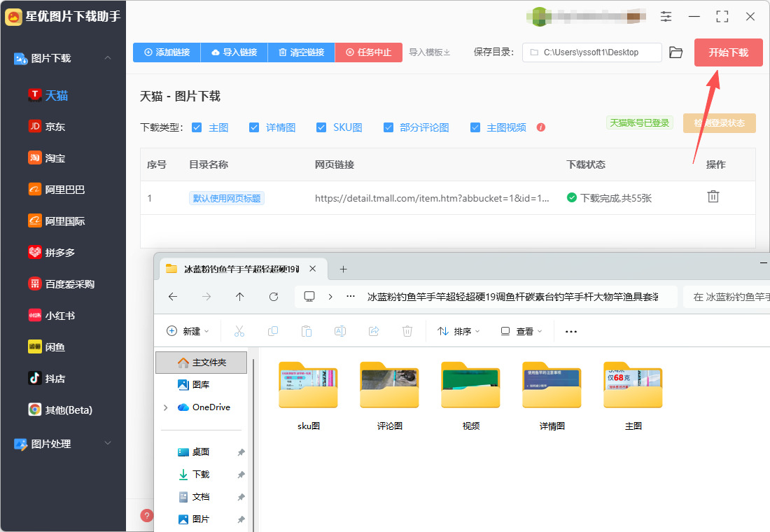Click the Cut scissors icon in Explorer

[x=239, y=331]
